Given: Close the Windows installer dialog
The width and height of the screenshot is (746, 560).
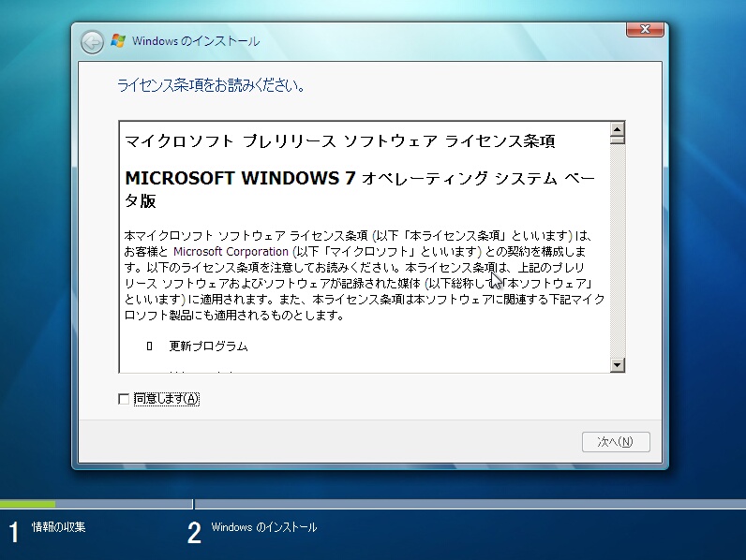Looking at the screenshot, I should 645,29.
